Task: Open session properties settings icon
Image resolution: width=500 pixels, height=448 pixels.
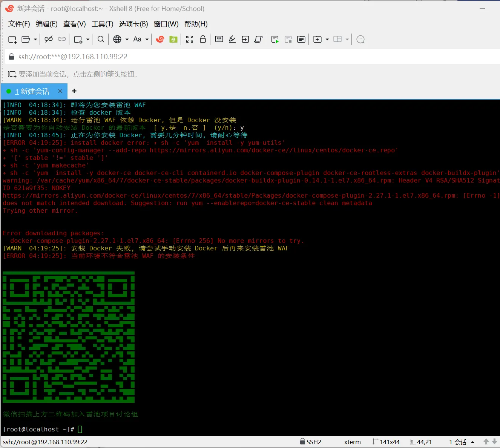Action: pos(78,39)
